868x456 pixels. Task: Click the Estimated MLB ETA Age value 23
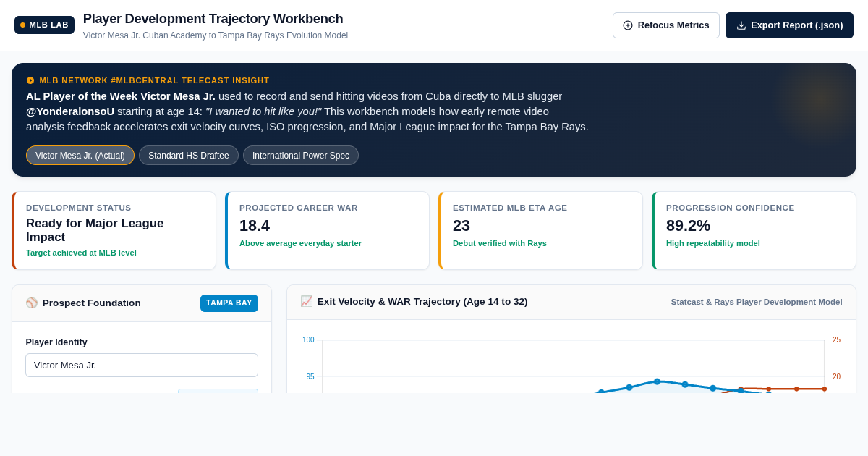tap(461, 226)
